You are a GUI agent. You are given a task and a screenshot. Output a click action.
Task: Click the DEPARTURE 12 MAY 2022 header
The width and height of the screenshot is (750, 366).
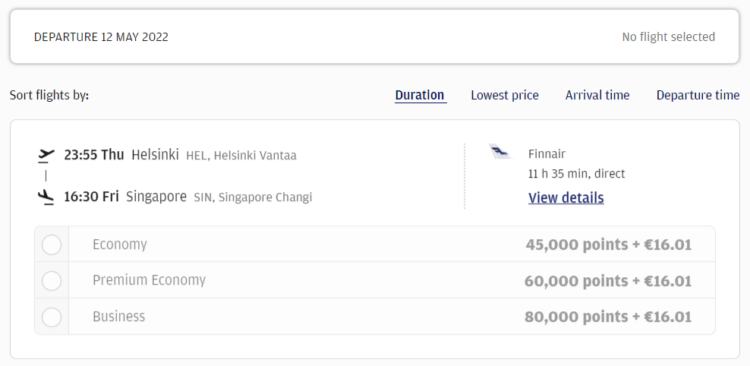coord(101,37)
